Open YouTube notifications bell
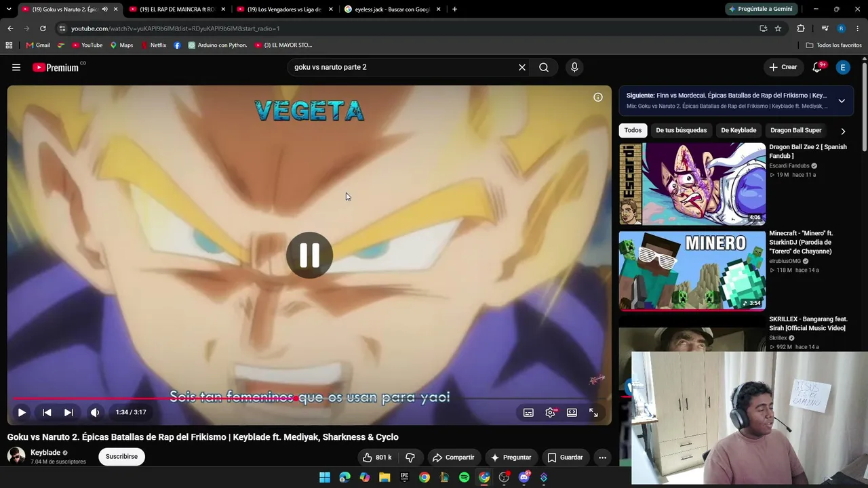The height and width of the screenshot is (488, 868). pos(818,67)
